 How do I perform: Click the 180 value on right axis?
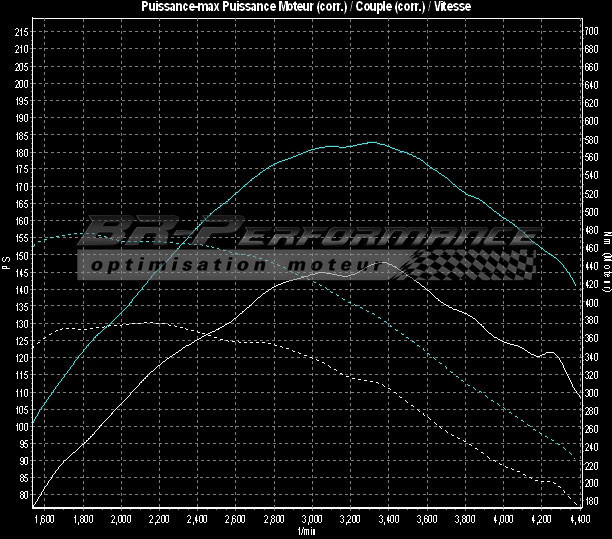coord(591,502)
